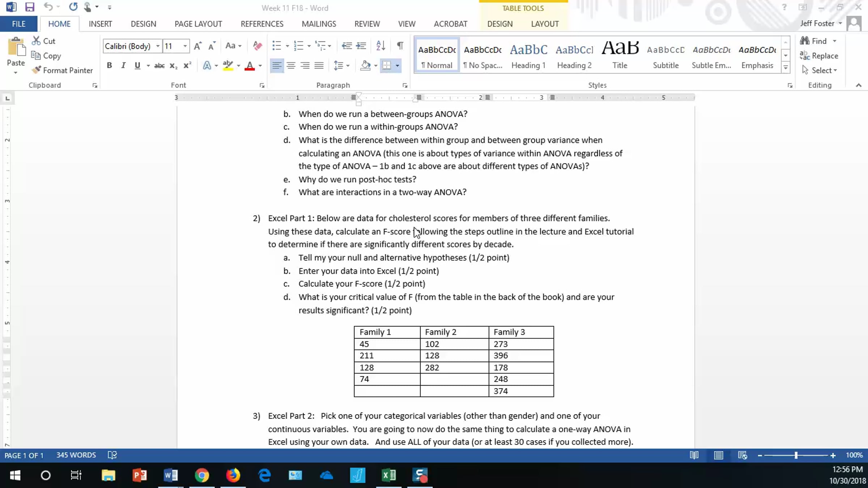
Task: Click the Save floppy disk icon
Action: [x=29, y=7]
